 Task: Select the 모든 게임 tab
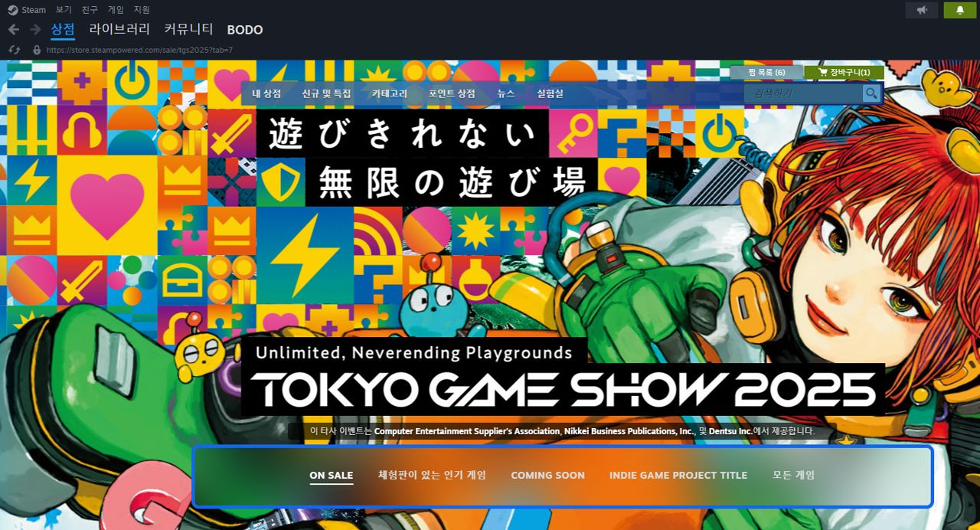click(793, 475)
